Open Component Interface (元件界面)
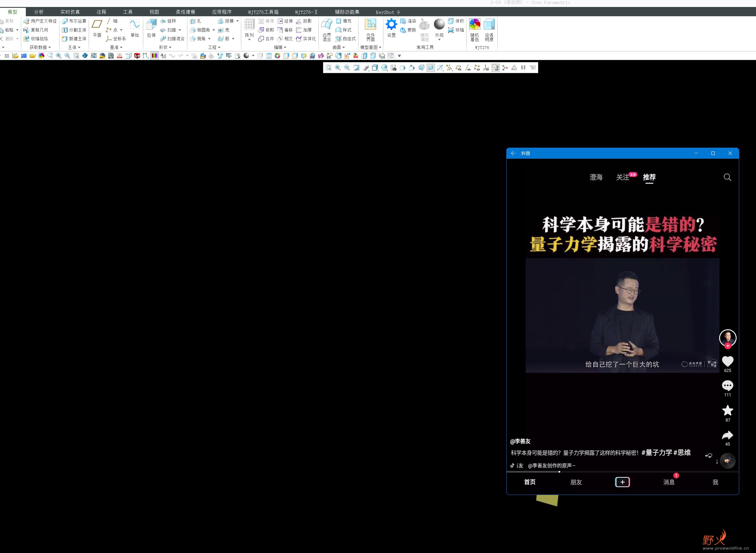 [x=370, y=30]
